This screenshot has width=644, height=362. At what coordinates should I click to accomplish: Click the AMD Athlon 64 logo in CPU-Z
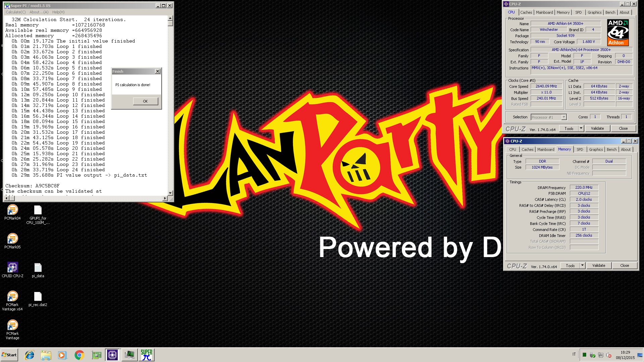618,33
